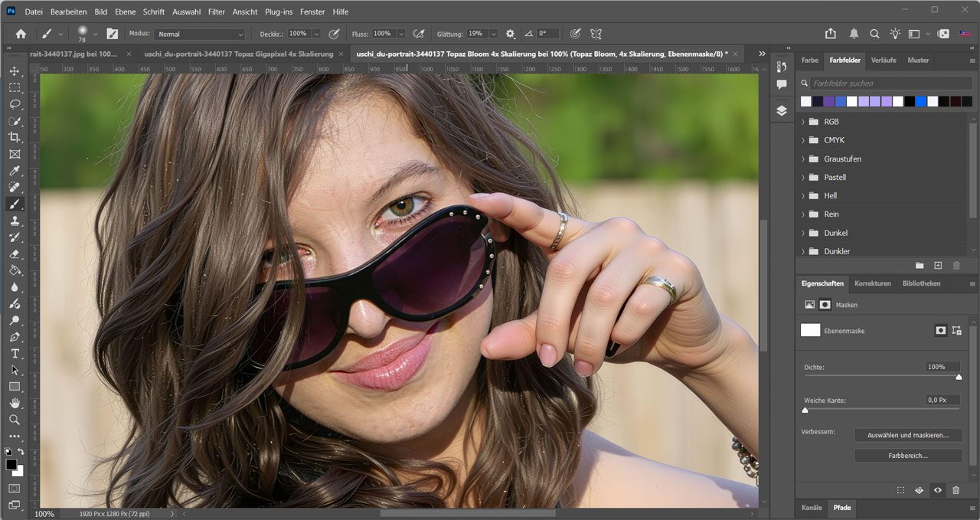This screenshot has height=520, width=980.
Task: Select the Type tool
Action: tap(15, 353)
